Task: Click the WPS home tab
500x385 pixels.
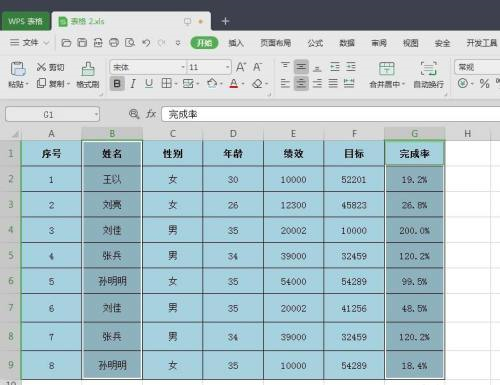Action: click(x=25, y=21)
